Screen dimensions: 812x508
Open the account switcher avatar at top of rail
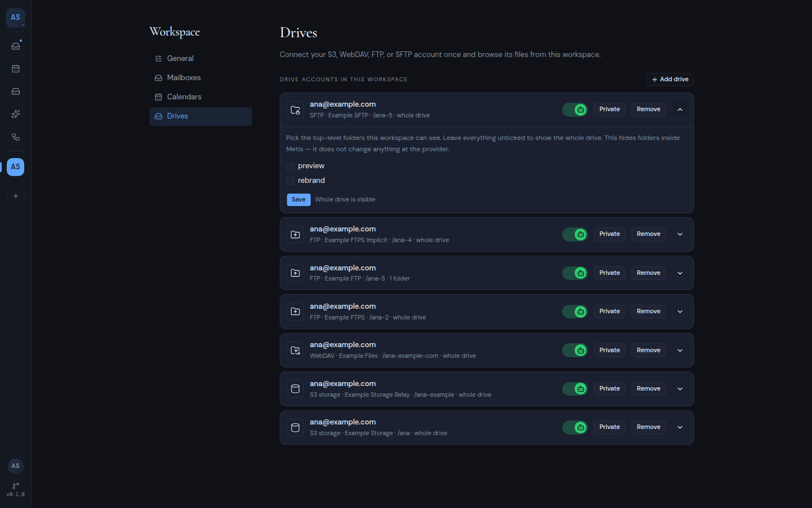15,17
